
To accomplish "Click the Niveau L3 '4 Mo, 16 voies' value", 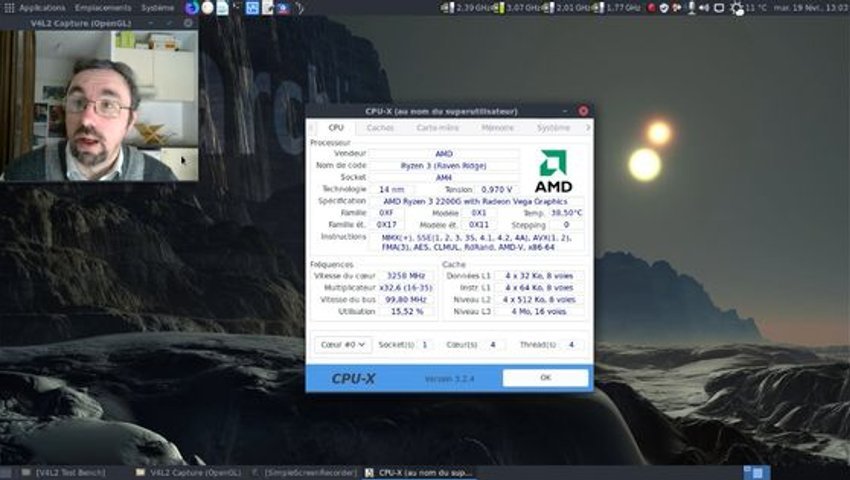I will click(539, 312).
